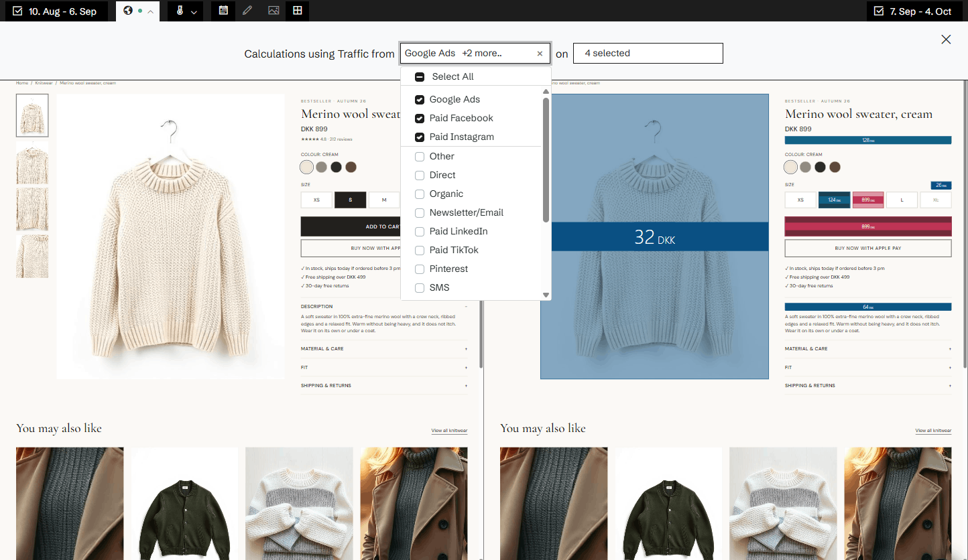Expand Material & Care in right pane
This screenshot has width=968, height=560.
pyautogui.click(x=868, y=349)
